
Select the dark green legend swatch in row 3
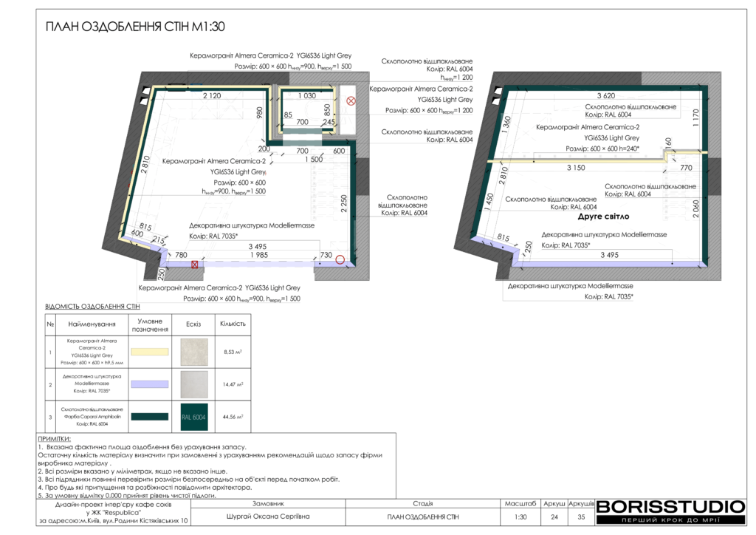[150, 417]
